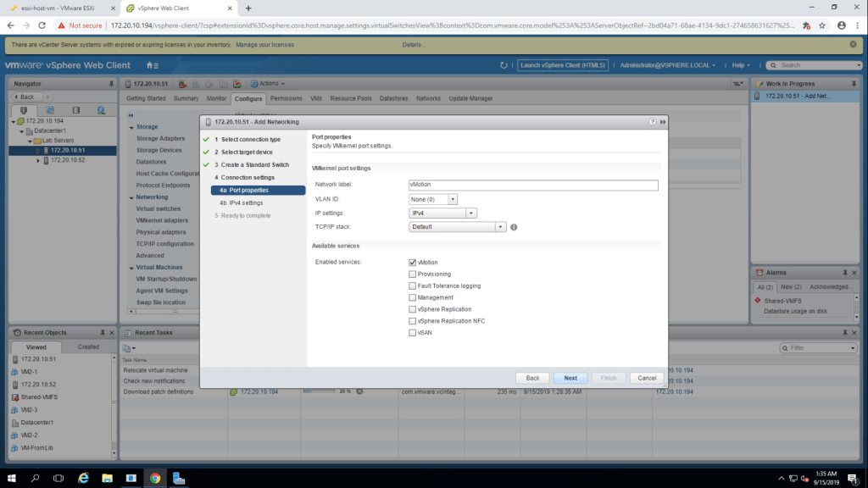Uncheck the vMotion service checkbox
This screenshot has height=488, width=868.
coord(412,263)
